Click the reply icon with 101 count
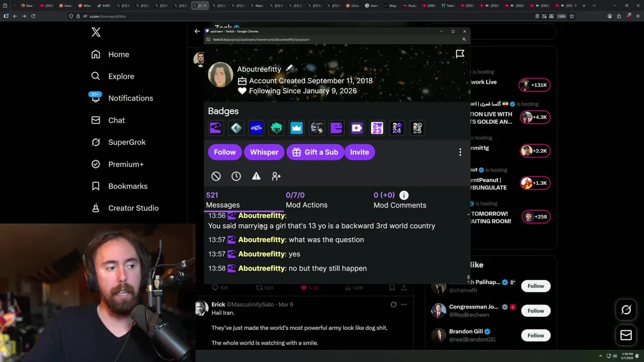The width and height of the screenshot is (644, 362). [x=219, y=288]
